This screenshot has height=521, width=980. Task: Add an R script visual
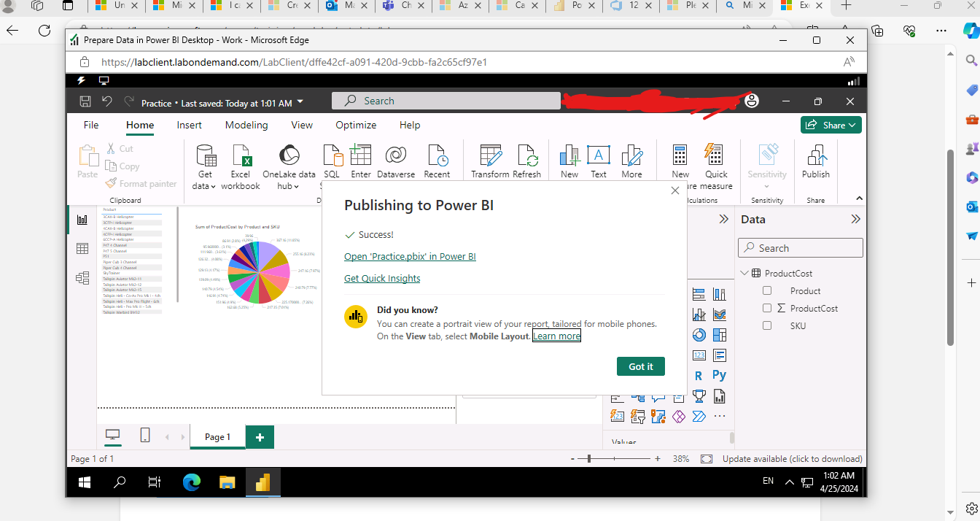[699, 374]
